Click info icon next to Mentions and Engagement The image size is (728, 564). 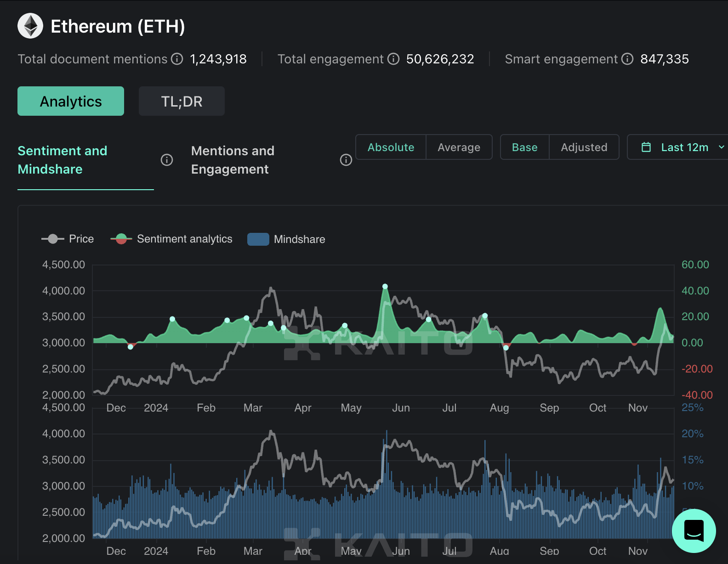346,160
